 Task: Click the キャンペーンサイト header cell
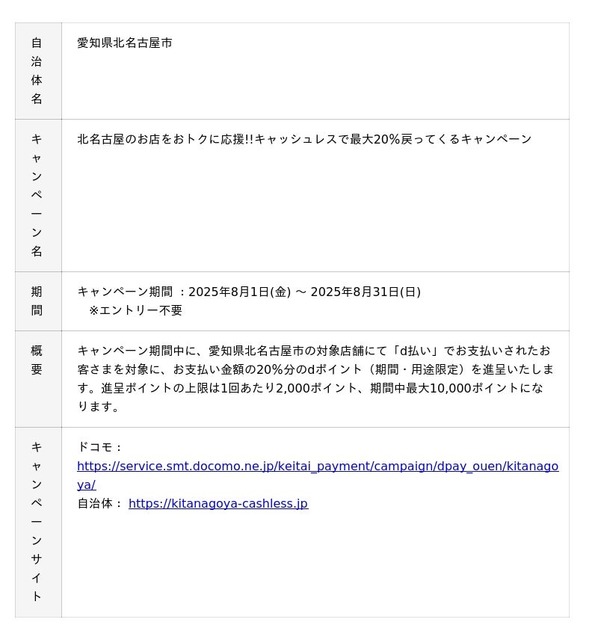pos(38,522)
